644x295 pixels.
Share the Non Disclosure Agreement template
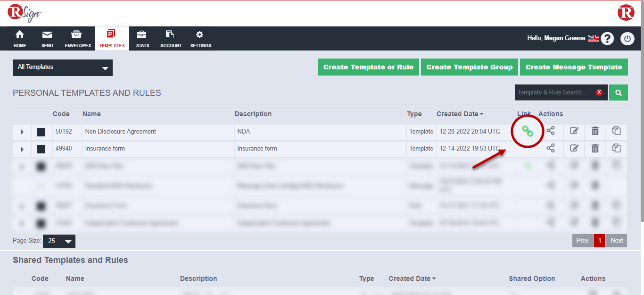(550, 131)
